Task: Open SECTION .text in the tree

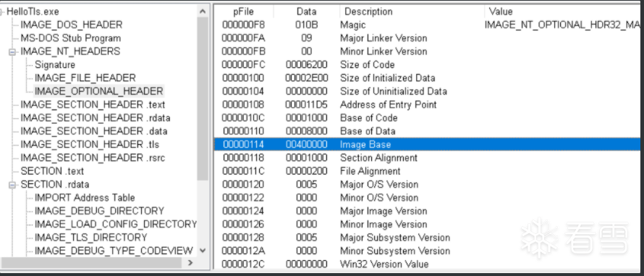Action: tap(52, 171)
